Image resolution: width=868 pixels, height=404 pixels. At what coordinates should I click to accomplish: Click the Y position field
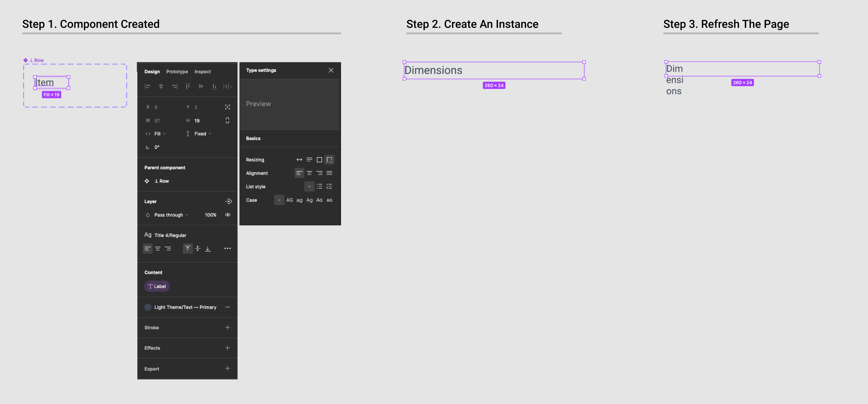196,107
